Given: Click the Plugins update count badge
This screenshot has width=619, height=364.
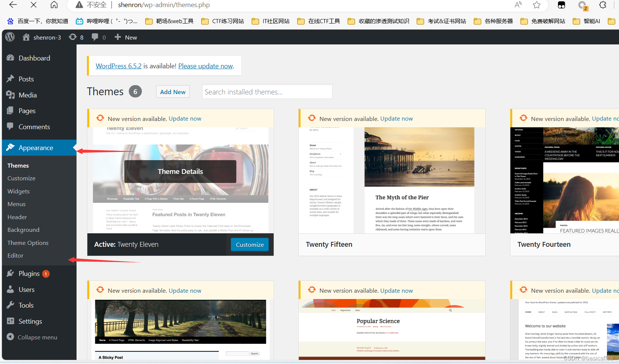Looking at the screenshot, I should [46, 274].
